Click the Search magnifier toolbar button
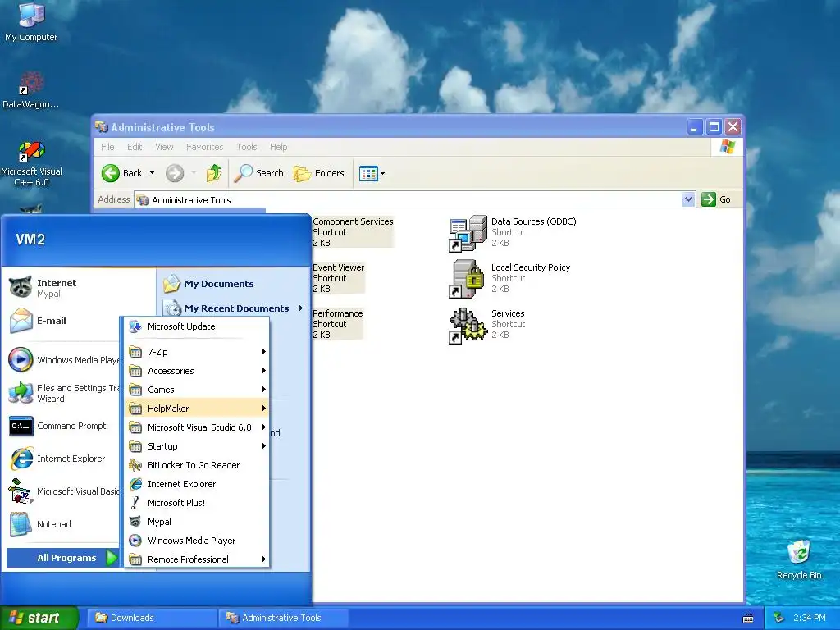 coord(259,173)
